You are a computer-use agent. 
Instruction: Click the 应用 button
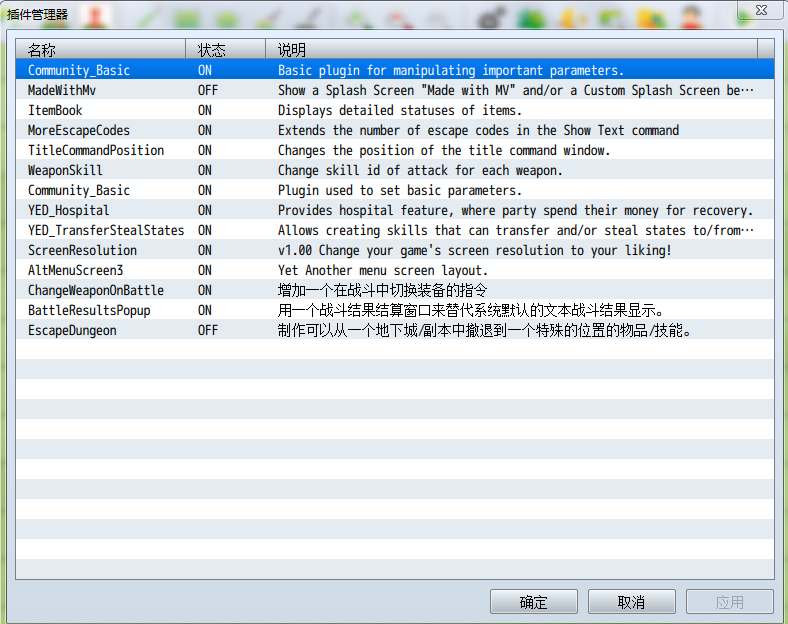click(x=729, y=601)
